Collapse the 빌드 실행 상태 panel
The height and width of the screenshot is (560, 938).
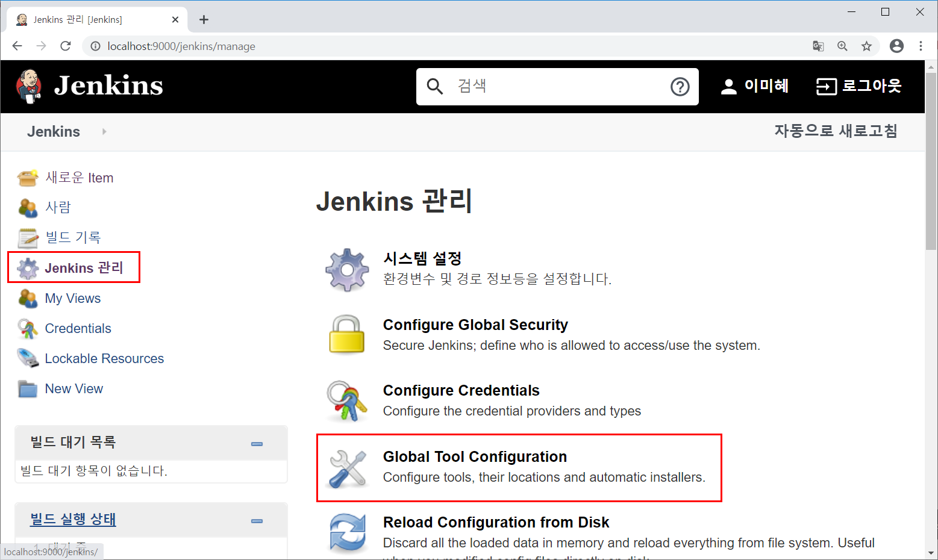pos(257,521)
